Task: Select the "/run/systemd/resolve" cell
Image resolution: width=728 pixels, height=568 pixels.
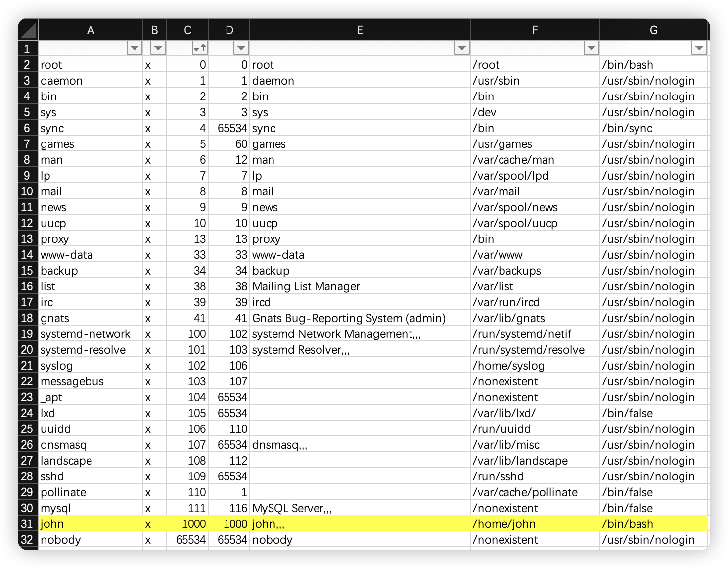Action: [535, 350]
